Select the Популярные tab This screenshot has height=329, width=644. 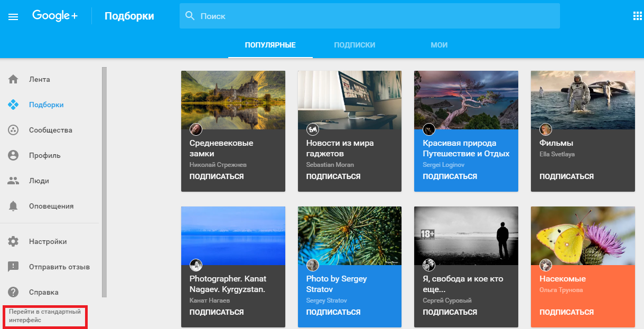(x=270, y=45)
